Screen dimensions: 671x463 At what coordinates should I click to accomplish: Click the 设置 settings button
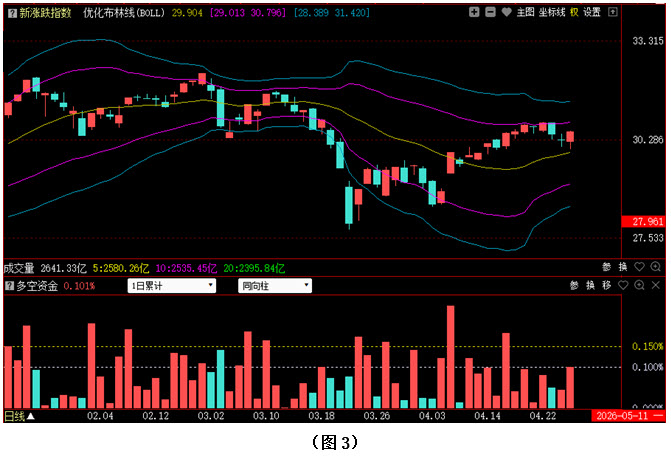tap(592, 12)
